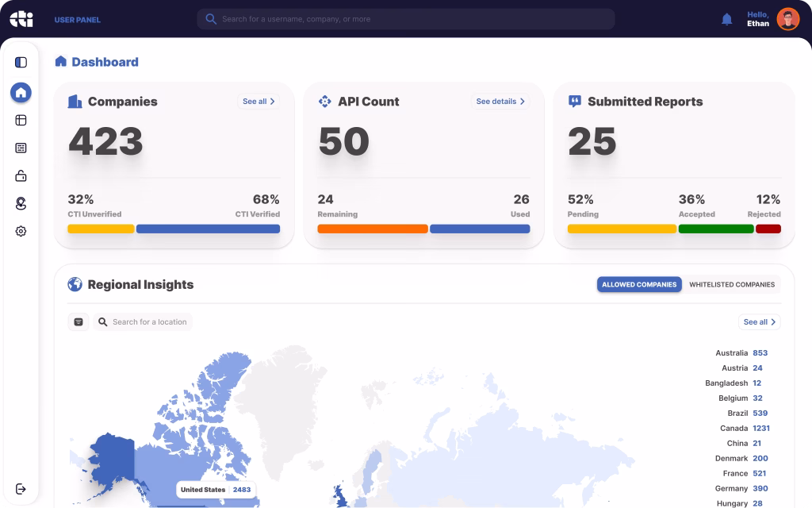Click the 68% CTI Verified value
This screenshot has width=812, height=508.
tap(266, 199)
